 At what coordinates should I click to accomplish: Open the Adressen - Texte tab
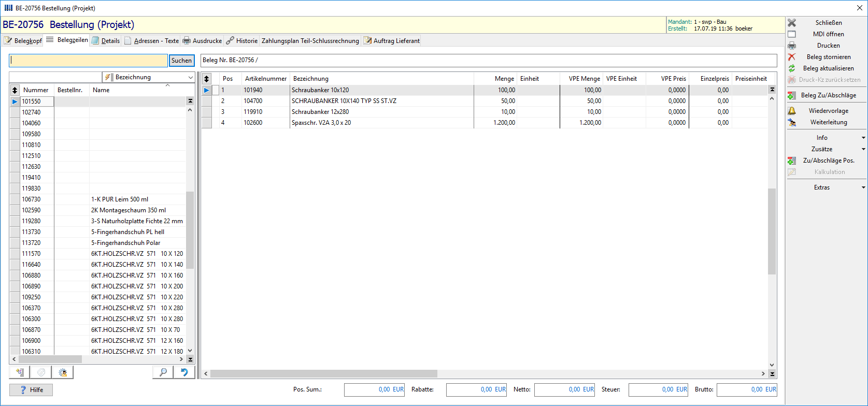(x=151, y=40)
